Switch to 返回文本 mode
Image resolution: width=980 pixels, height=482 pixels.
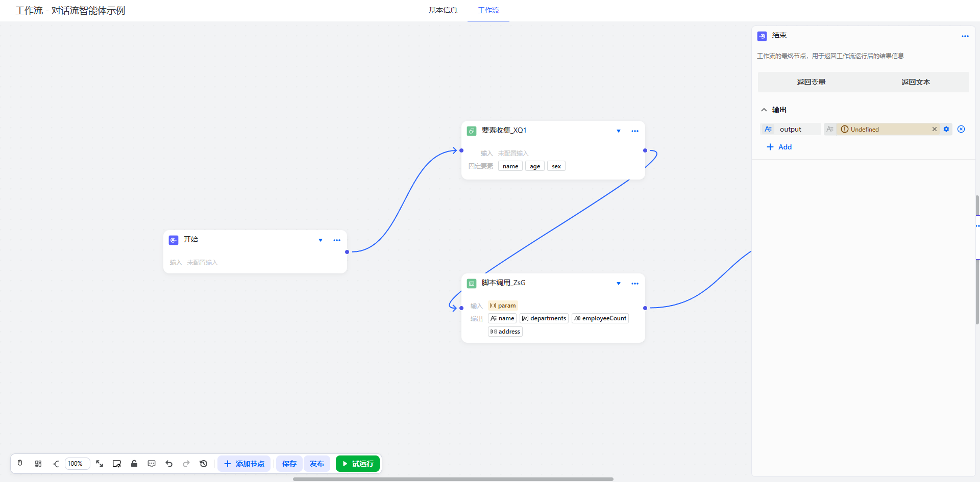coord(916,82)
